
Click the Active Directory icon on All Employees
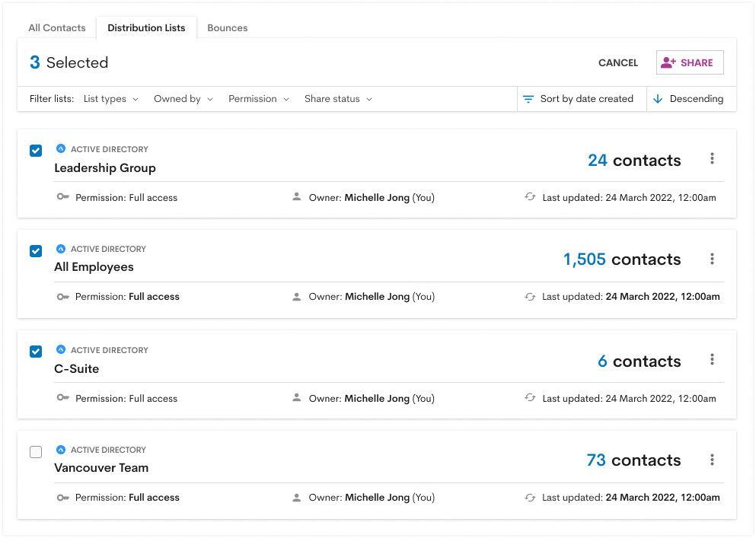click(x=61, y=249)
